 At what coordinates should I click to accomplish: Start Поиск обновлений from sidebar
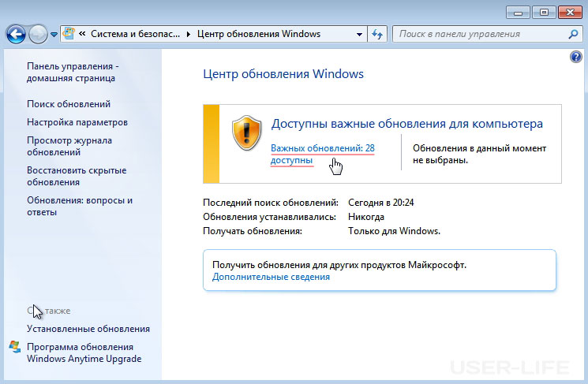coord(69,104)
